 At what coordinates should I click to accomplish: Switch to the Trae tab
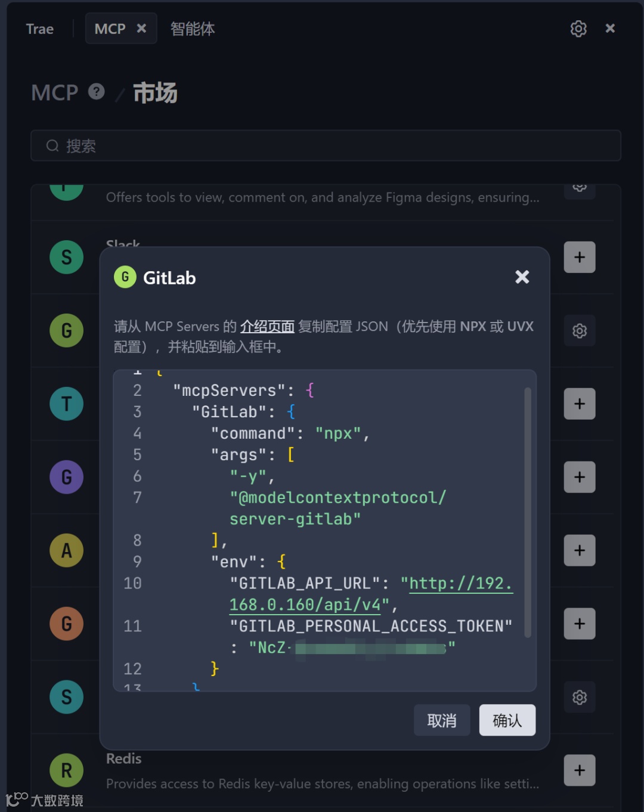pyautogui.click(x=40, y=29)
